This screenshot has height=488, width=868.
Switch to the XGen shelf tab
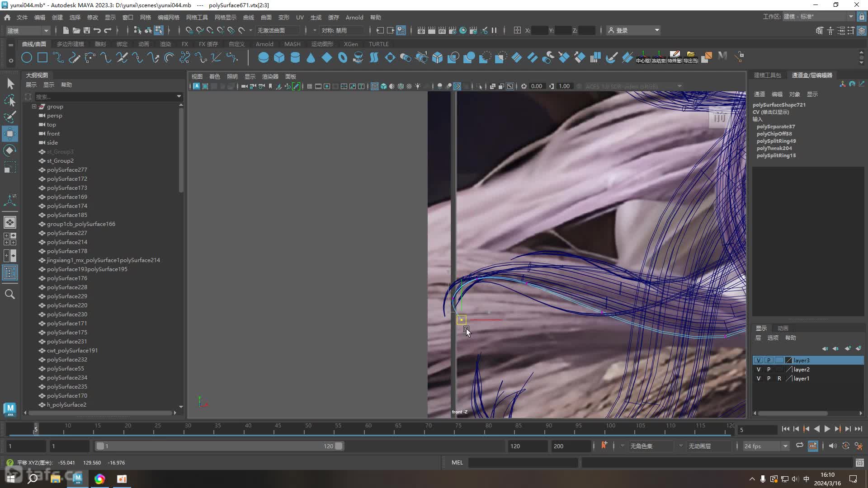pyautogui.click(x=351, y=44)
